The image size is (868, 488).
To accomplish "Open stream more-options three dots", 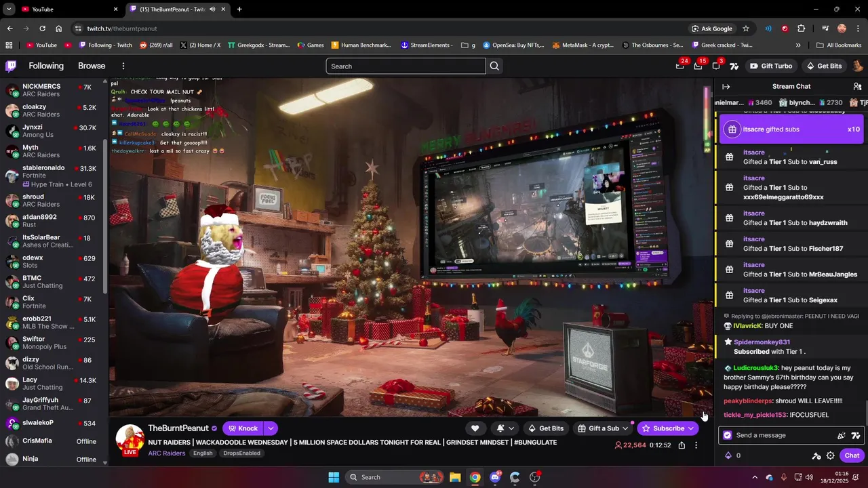I will tap(696, 445).
